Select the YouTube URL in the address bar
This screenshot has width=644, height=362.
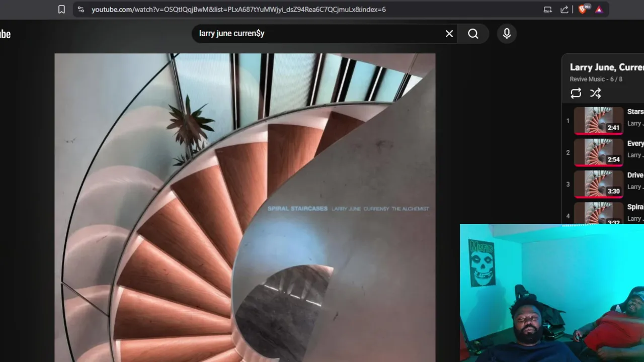[238, 9]
